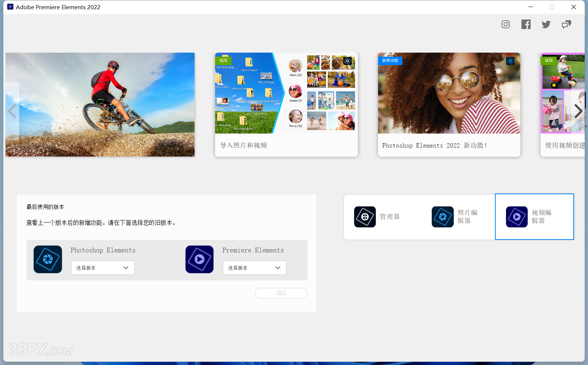This screenshot has height=365, width=588.
Task: Open Photoshop Elements 2022 新功能 card
Action: (449, 104)
